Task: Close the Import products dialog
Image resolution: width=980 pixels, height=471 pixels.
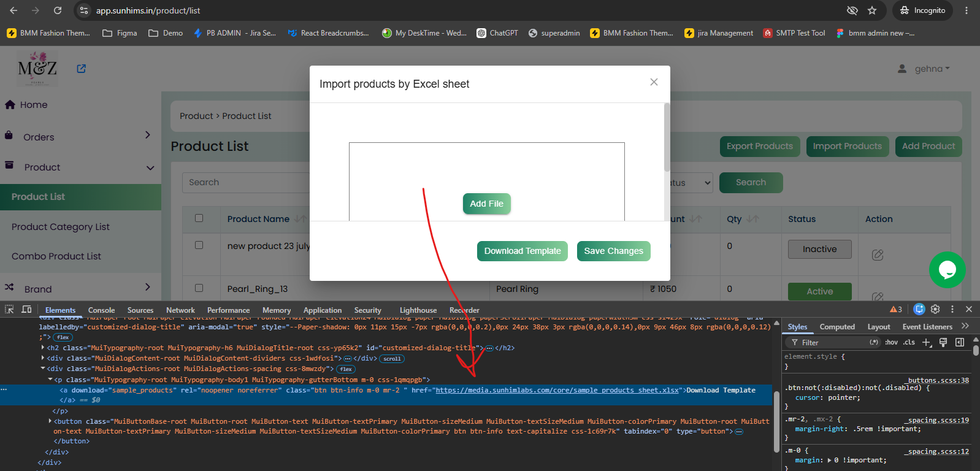Action: [654, 82]
